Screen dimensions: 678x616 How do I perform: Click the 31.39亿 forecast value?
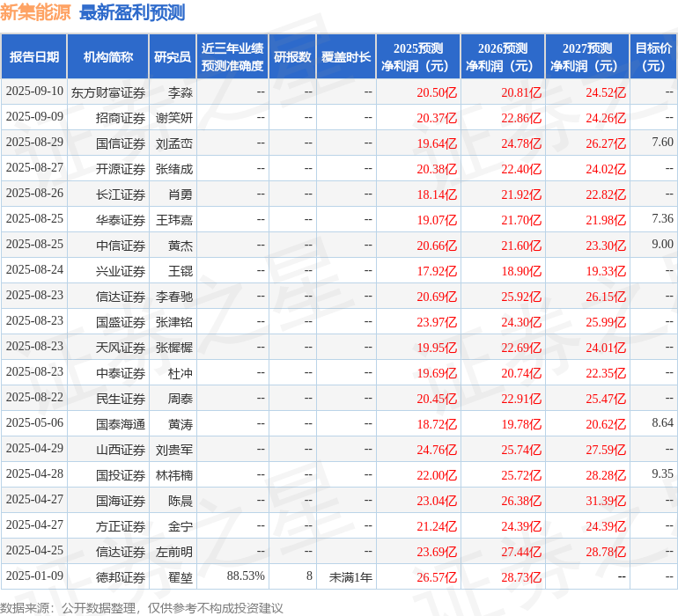pyautogui.click(x=606, y=501)
